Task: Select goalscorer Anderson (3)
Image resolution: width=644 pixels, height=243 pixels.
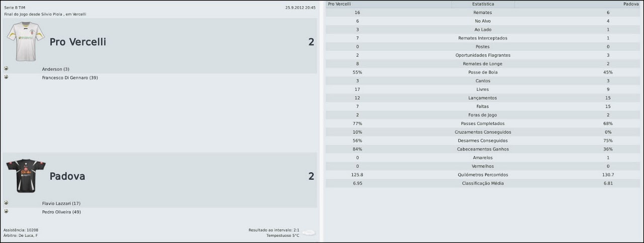Action: [55, 69]
